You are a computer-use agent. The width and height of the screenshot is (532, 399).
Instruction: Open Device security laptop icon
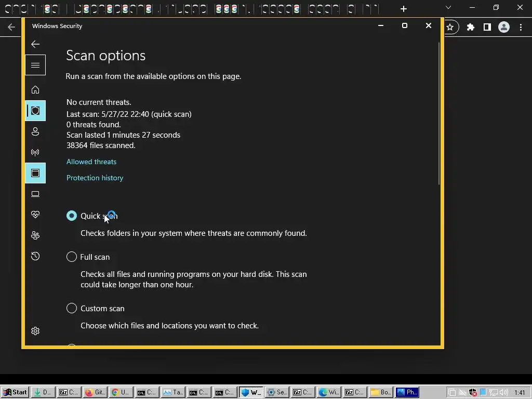[x=35, y=194]
